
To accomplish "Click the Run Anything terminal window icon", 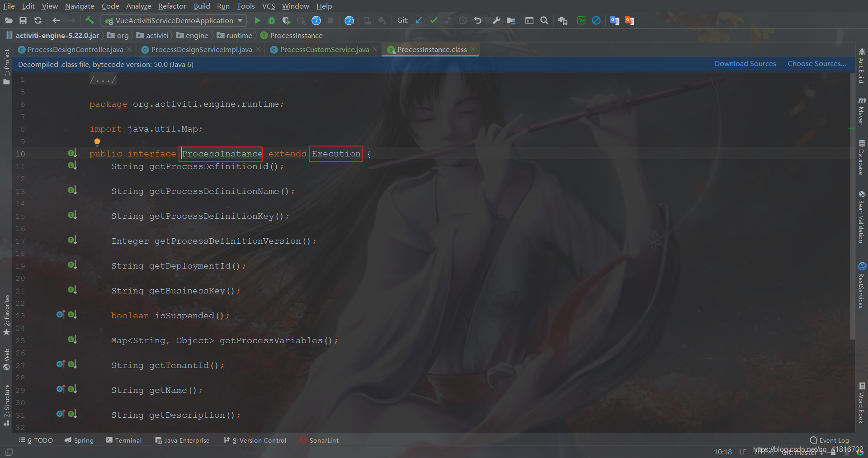I will tap(529, 20).
